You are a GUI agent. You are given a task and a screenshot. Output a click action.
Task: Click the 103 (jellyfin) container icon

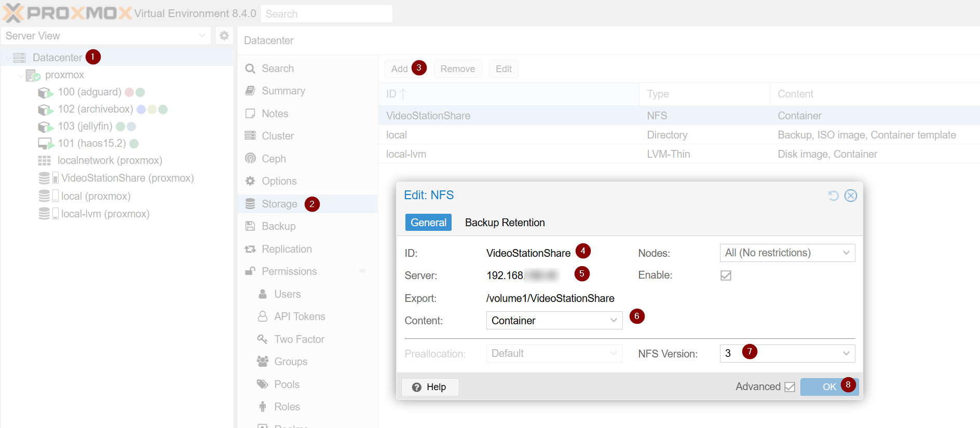pyautogui.click(x=46, y=127)
